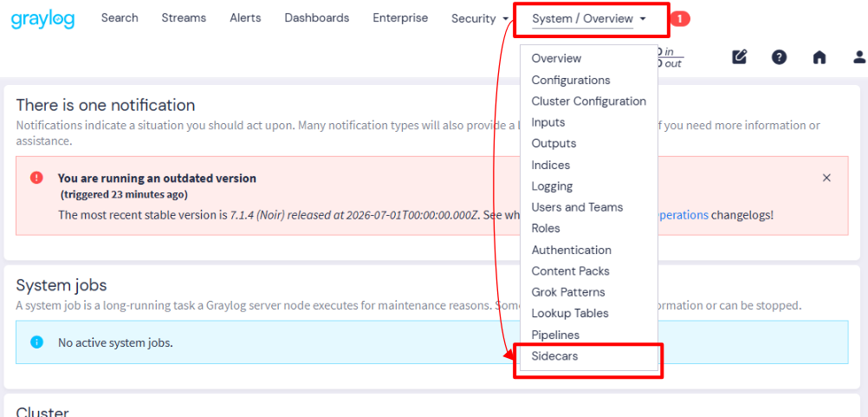Open the scratchpad edit icon
Screen dimensions: 868x417
pyautogui.click(x=740, y=57)
